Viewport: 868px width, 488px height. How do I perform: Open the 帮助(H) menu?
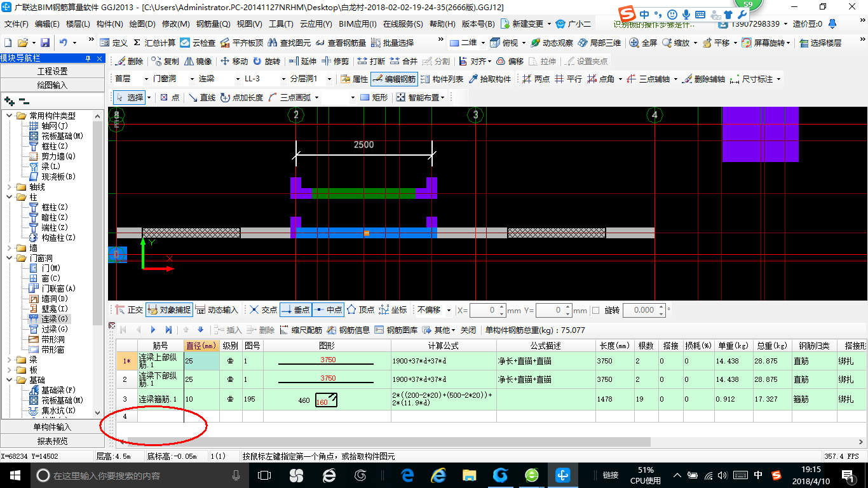tap(442, 24)
